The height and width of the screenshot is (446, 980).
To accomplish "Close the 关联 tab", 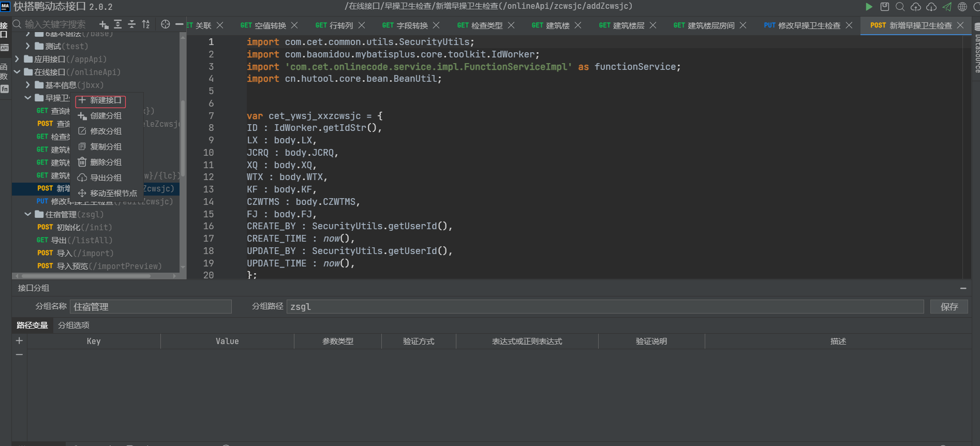I will pyautogui.click(x=220, y=25).
